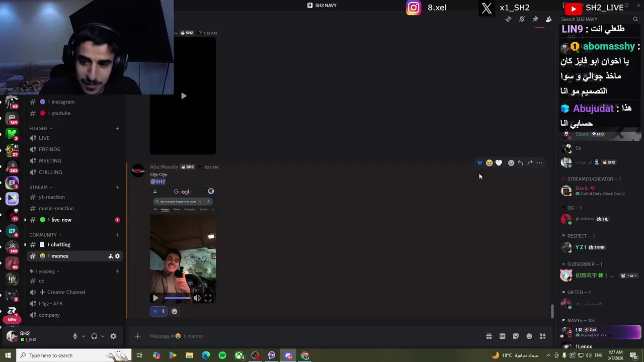Click the Windows Type here to search box
The width and height of the screenshot is (644, 362).
click(x=73, y=355)
